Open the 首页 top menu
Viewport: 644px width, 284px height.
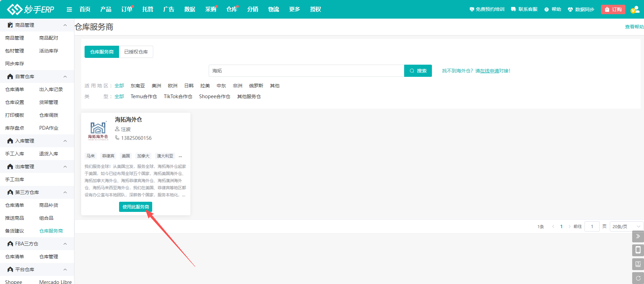tap(85, 9)
